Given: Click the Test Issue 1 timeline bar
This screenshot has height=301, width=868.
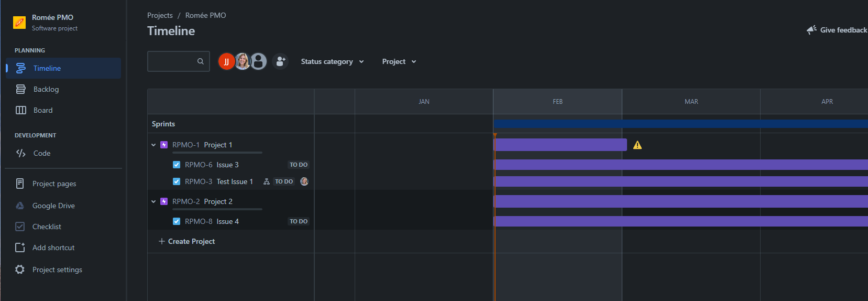Looking at the screenshot, I should (x=680, y=181).
